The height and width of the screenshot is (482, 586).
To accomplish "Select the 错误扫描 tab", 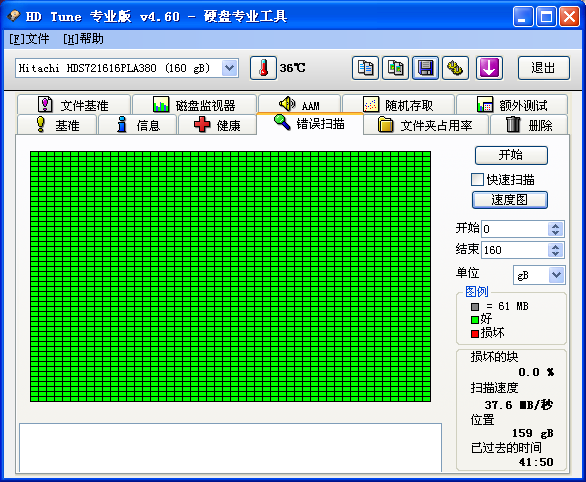I will (310, 123).
